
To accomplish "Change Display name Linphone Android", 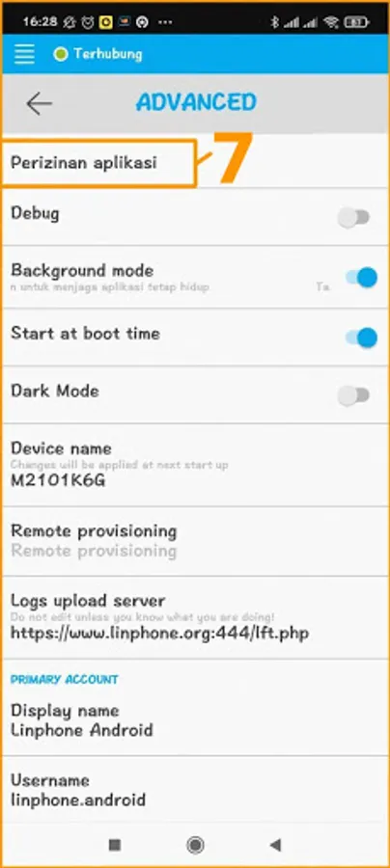I will tap(195, 720).
